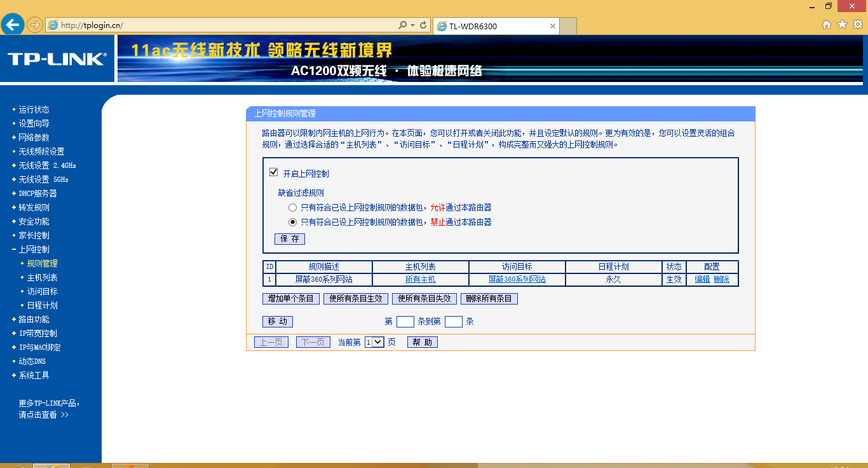The image size is (868, 468).
Task: Click the 上一页 button
Action: pyautogui.click(x=271, y=342)
